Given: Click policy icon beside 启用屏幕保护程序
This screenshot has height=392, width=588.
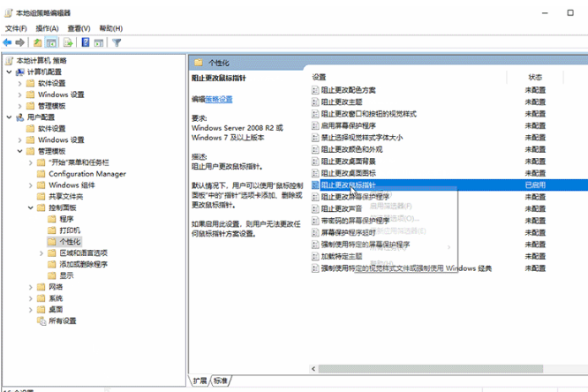Looking at the screenshot, I should coord(315,125).
